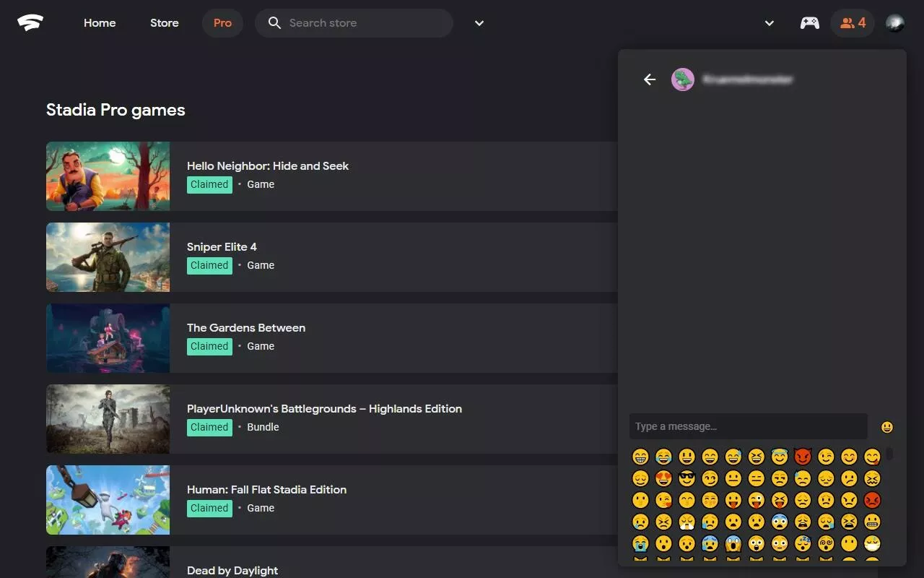This screenshot has width=924, height=578.
Task: Open the Store tab
Action: click(x=164, y=23)
